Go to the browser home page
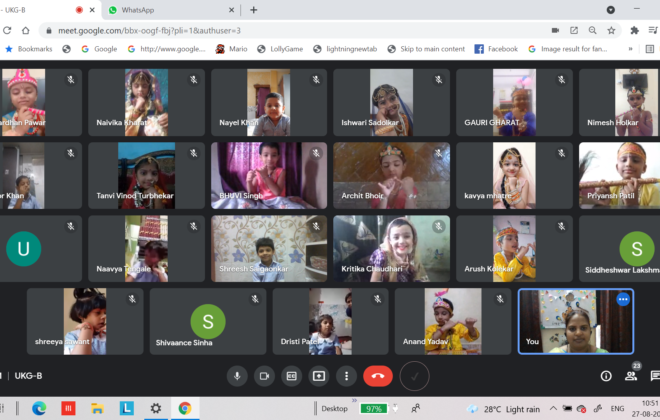This screenshot has height=420, width=660. [x=26, y=30]
